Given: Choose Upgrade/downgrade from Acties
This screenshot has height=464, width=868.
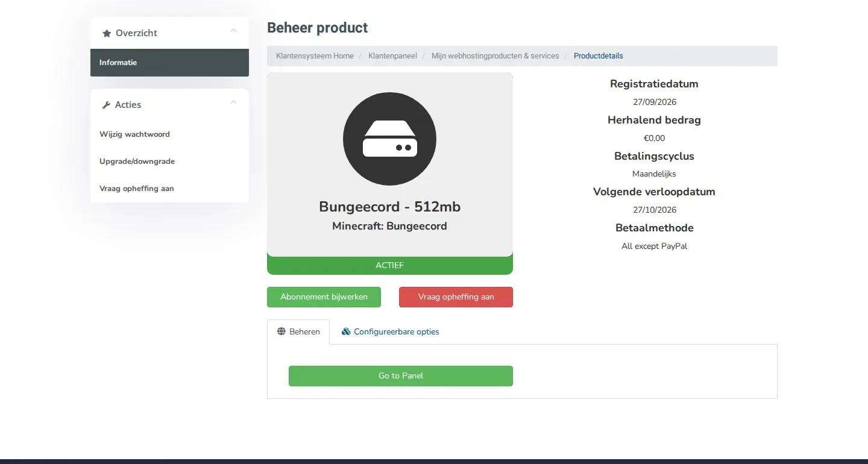Looking at the screenshot, I should (169, 161).
